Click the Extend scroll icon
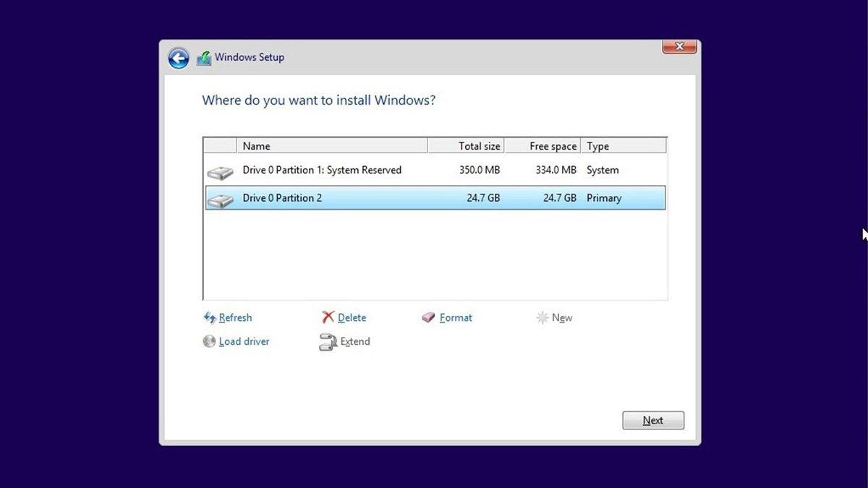The height and width of the screenshot is (488, 868). (x=327, y=341)
